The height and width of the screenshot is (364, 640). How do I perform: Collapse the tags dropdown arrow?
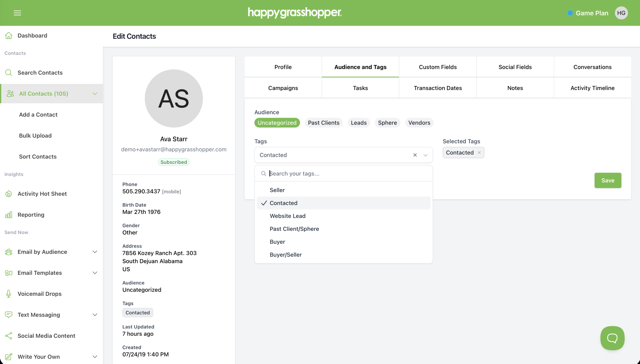(425, 155)
